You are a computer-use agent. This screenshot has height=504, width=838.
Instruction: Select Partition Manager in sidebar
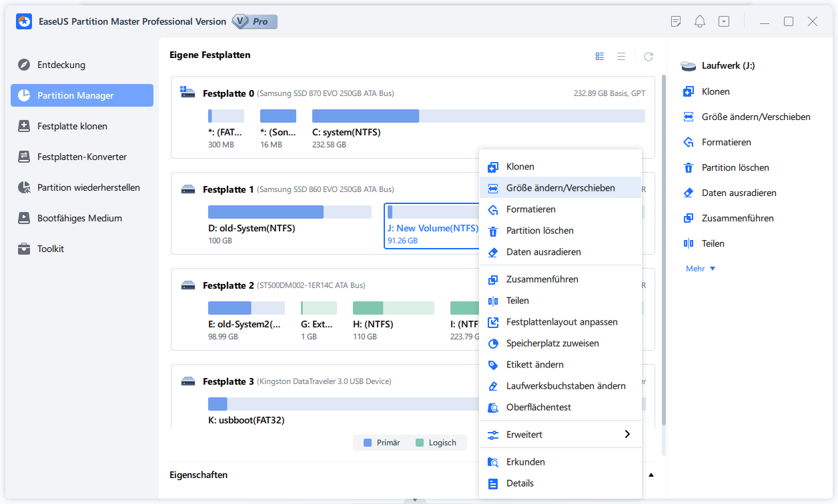pos(82,95)
